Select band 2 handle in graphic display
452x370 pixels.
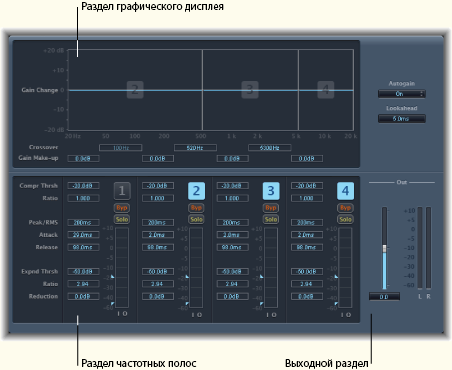135,90
